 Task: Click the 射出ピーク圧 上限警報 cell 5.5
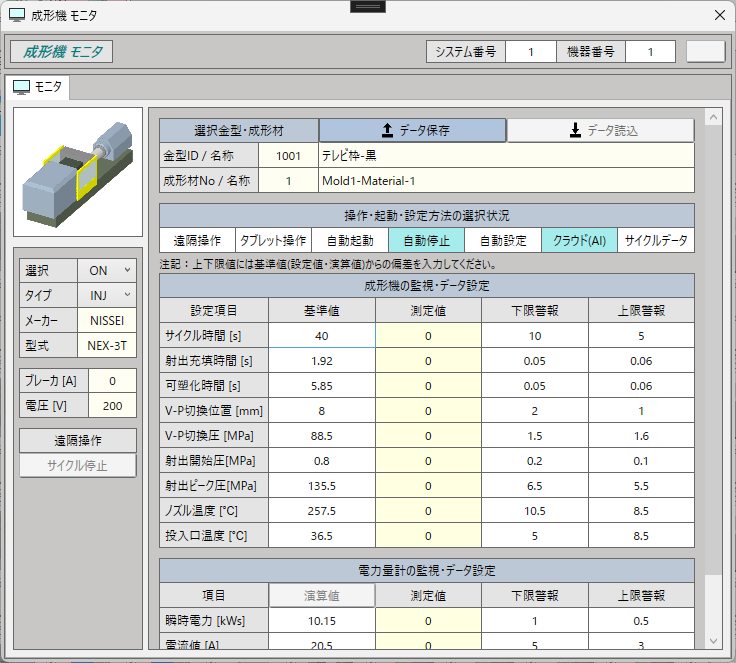pyautogui.click(x=641, y=486)
